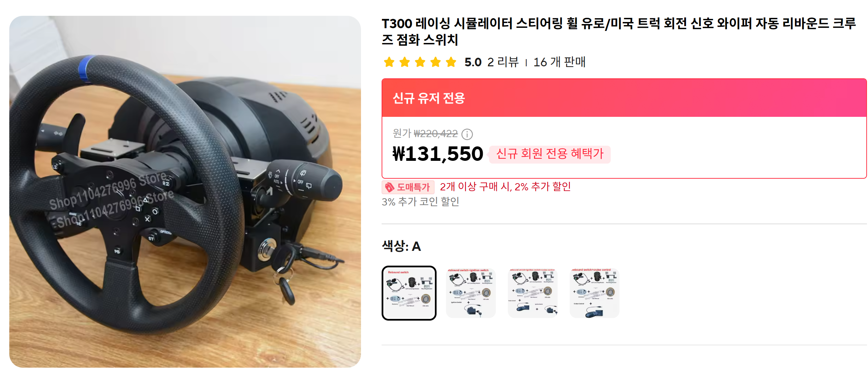Choose 'Rebound switch+cruise control' variant thumbnail

(595, 293)
